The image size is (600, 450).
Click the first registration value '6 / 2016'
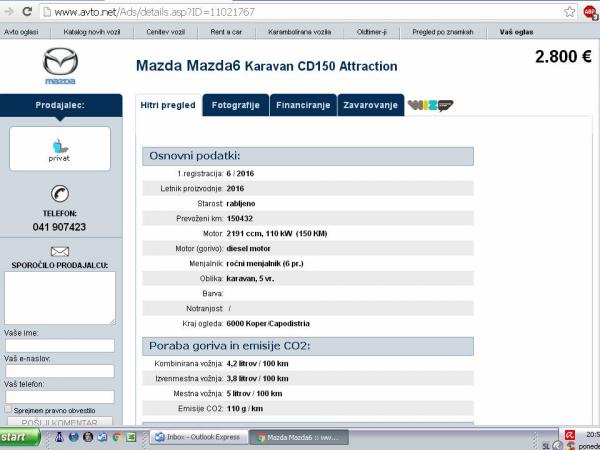pos(240,174)
